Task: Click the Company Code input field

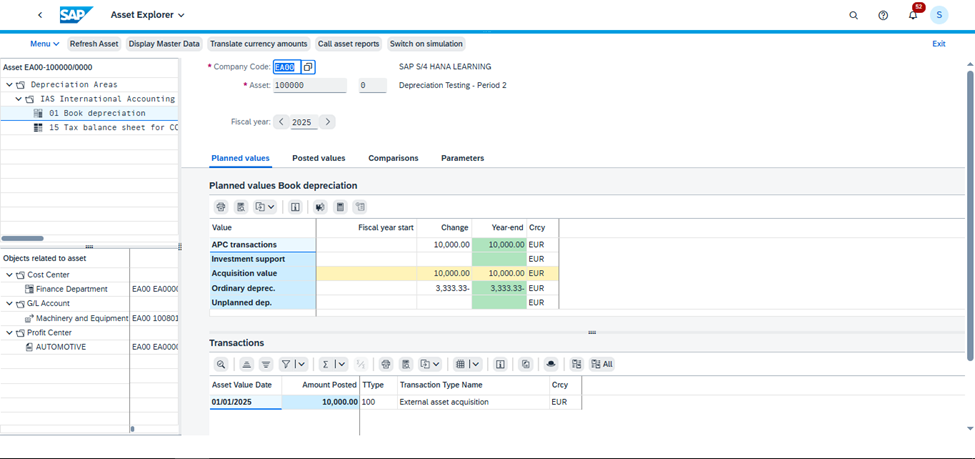Action: (x=287, y=67)
